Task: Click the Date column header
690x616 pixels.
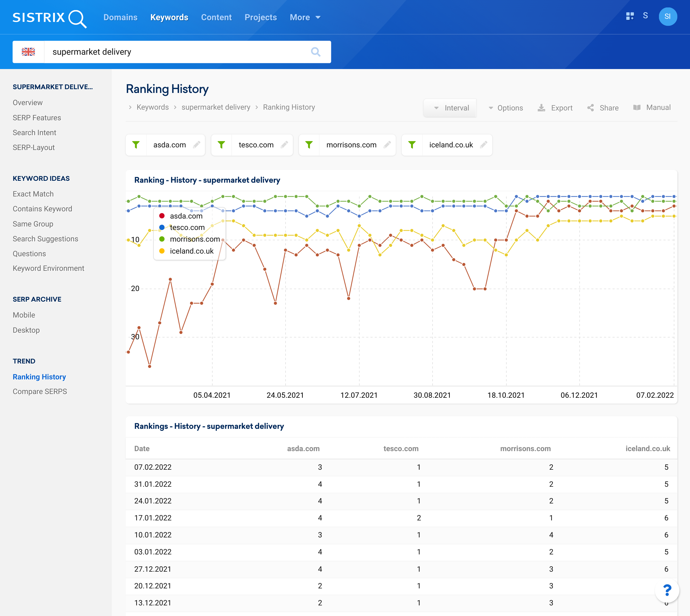Action: 142,449
